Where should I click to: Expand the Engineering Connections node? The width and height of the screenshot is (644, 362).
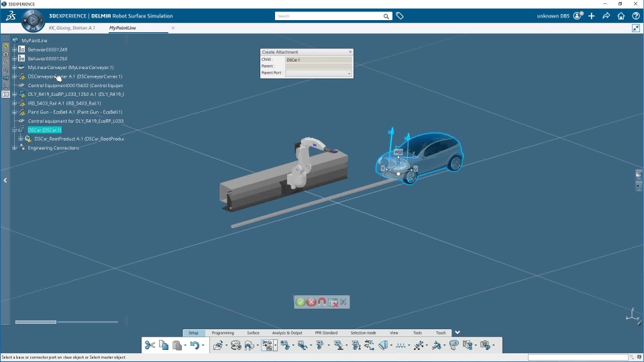coord(14,147)
